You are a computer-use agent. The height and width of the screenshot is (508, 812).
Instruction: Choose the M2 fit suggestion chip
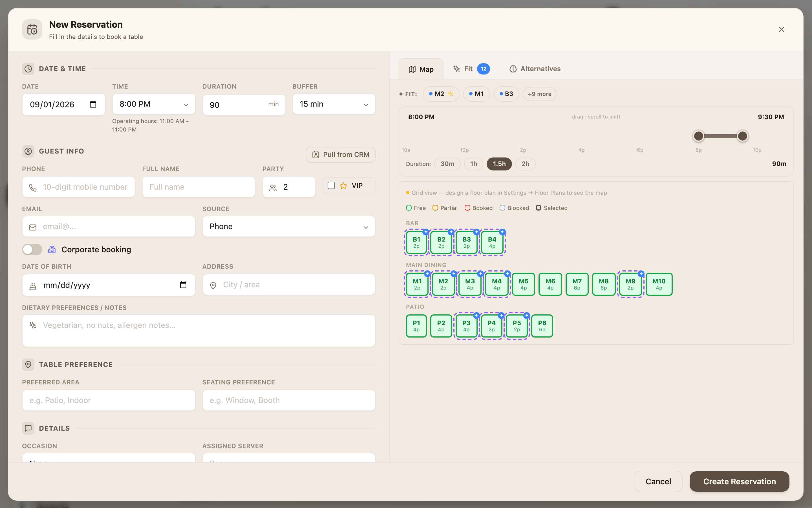pos(441,94)
